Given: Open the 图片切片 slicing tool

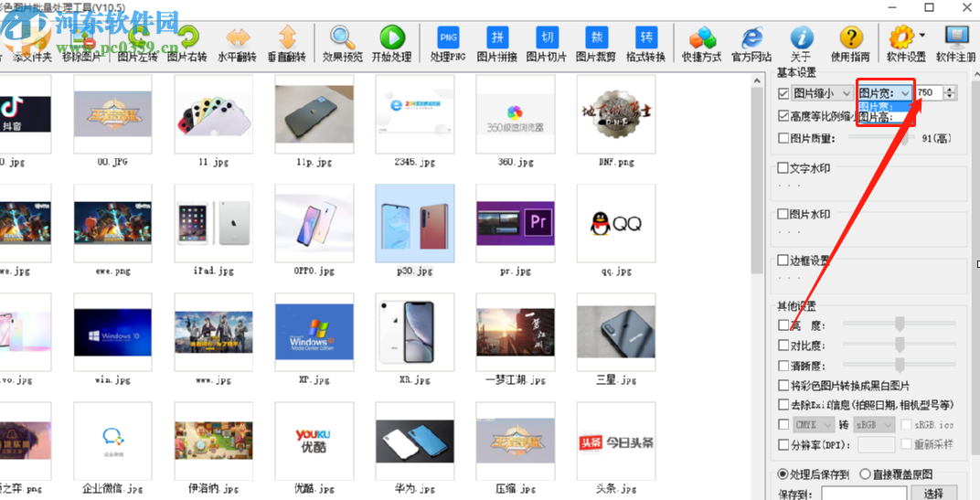Looking at the screenshot, I should click(x=547, y=45).
